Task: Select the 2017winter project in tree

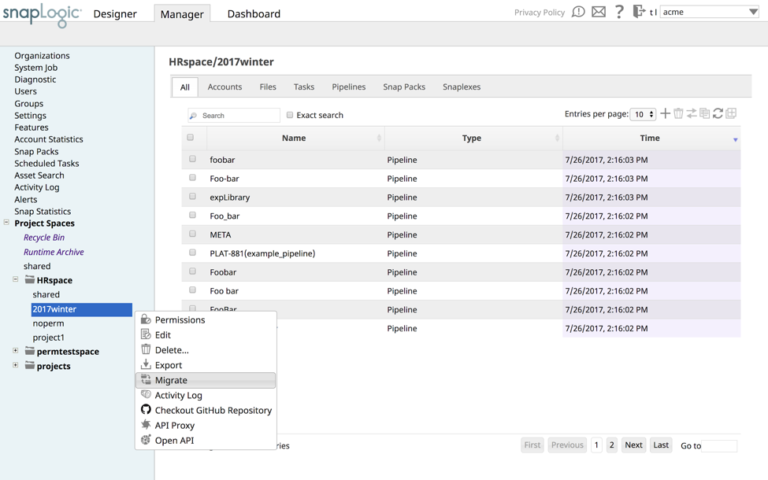Action: (82, 309)
